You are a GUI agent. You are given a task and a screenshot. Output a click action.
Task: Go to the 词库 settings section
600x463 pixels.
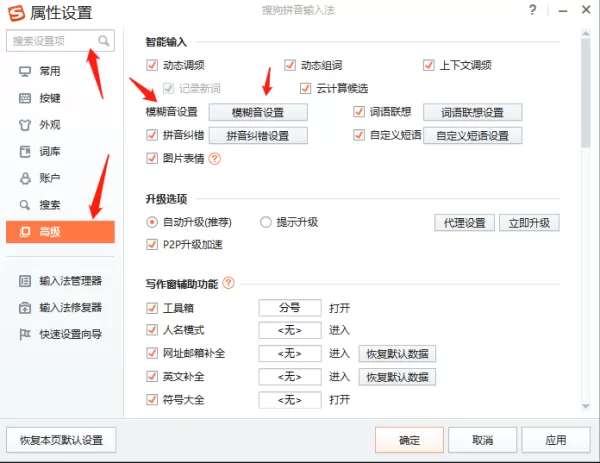pos(60,152)
